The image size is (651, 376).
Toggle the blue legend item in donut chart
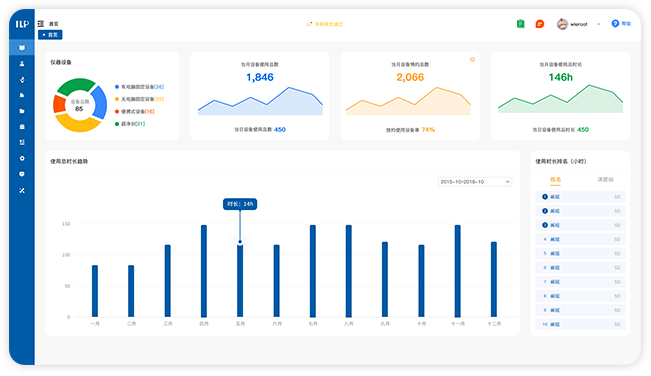(140, 87)
